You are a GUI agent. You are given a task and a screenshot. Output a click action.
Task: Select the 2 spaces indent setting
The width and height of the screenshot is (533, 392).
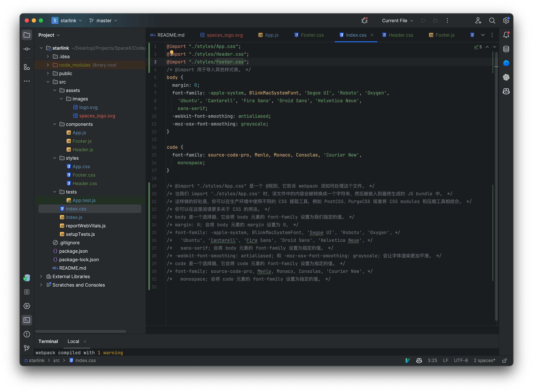pyautogui.click(x=484, y=360)
